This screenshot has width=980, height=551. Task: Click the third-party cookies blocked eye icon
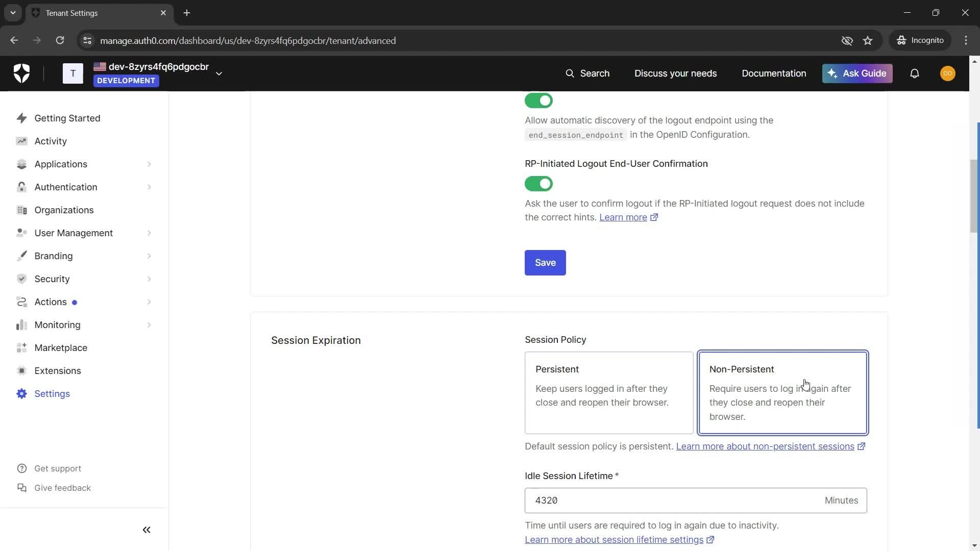[847, 40]
